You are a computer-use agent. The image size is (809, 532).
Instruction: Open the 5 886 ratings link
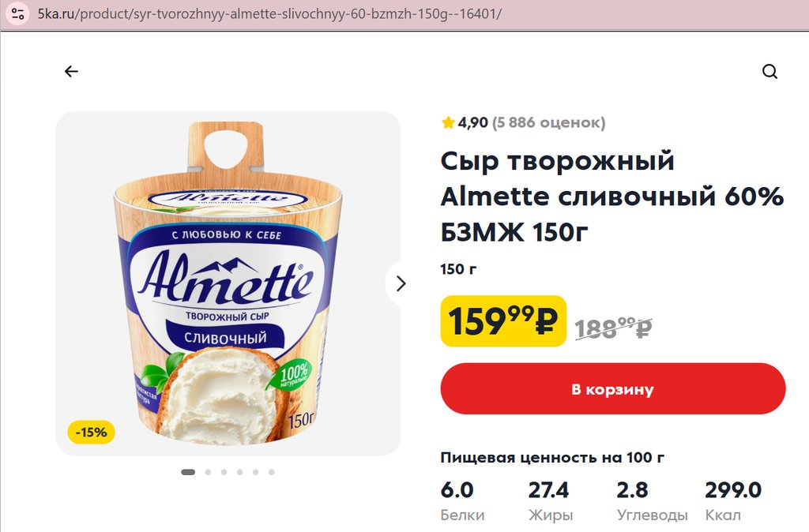pyautogui.click(x=548, y=122)
